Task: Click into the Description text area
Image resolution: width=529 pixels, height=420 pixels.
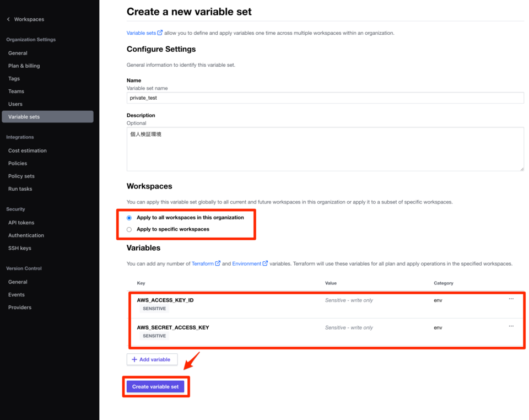Action: pyautogui.click(x=325, y=149)
